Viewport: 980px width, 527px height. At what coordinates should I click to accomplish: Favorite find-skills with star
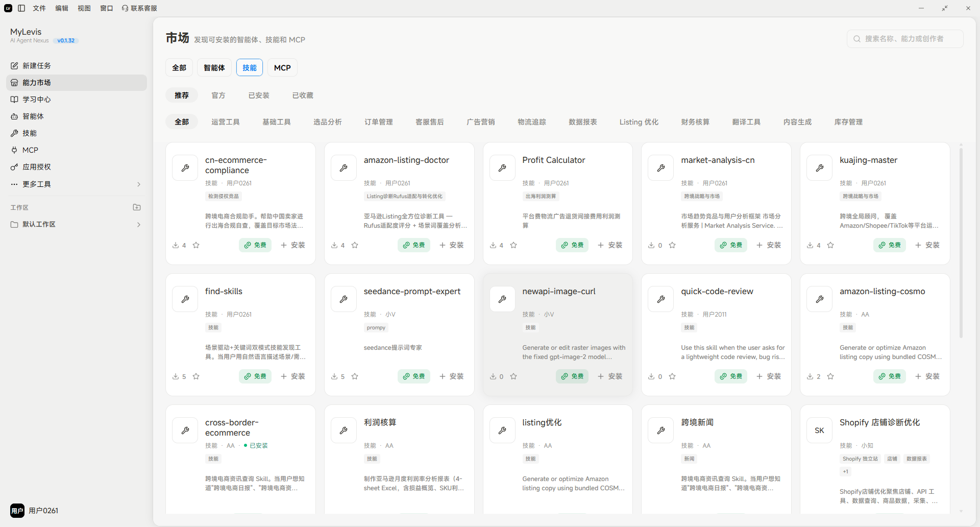[196, 376]
